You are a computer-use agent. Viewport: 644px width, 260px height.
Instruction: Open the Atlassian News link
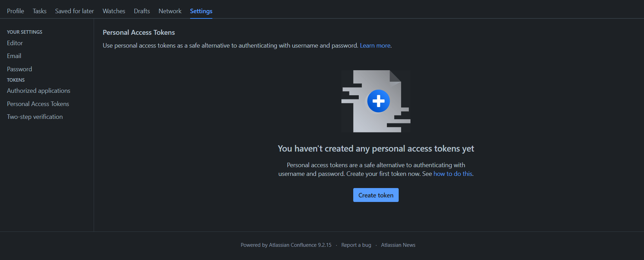pyautogui.click(x=398, y=245)
